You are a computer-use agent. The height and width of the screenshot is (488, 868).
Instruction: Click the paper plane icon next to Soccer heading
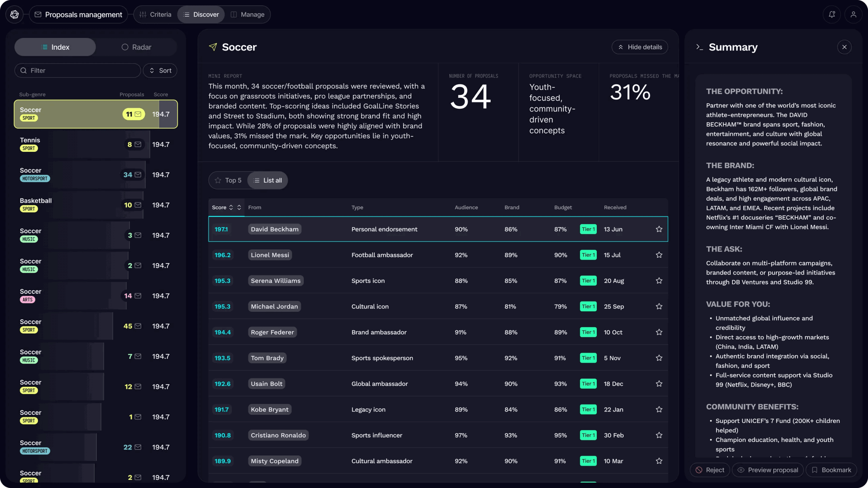[213, 47]
